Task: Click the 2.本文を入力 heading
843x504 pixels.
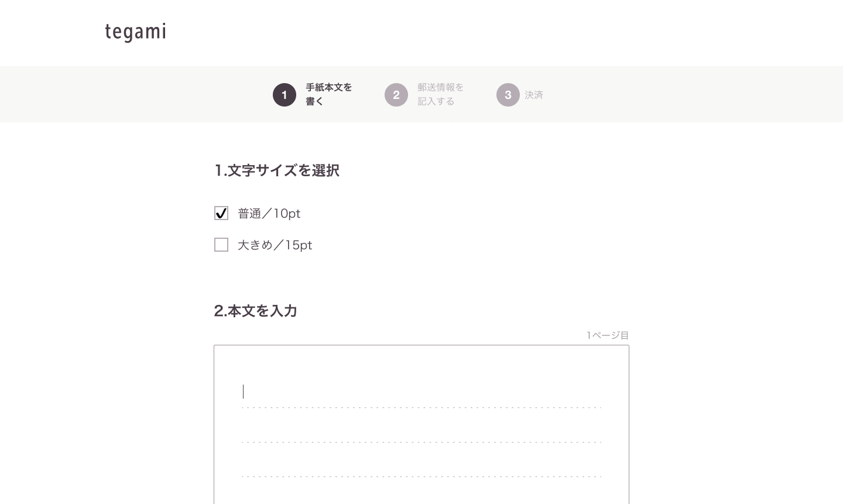Action: [256, 311]
